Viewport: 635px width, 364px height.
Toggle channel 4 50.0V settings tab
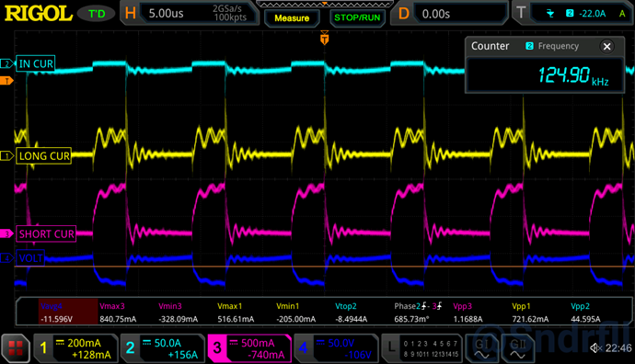336,348
